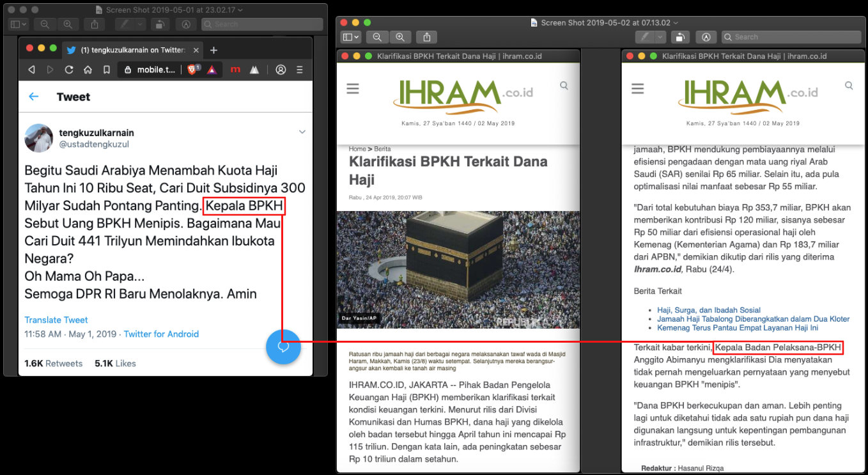The height and width of the screenshot is (475, 868).
Task: Click the tengkuzulkarnain profile avatar
Action: [38, 138]
